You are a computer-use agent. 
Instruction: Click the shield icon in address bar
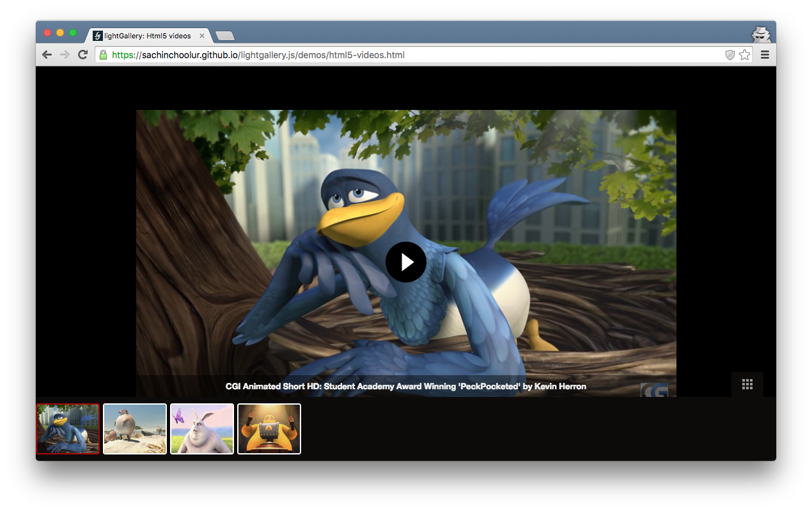[x=730, y=55]
